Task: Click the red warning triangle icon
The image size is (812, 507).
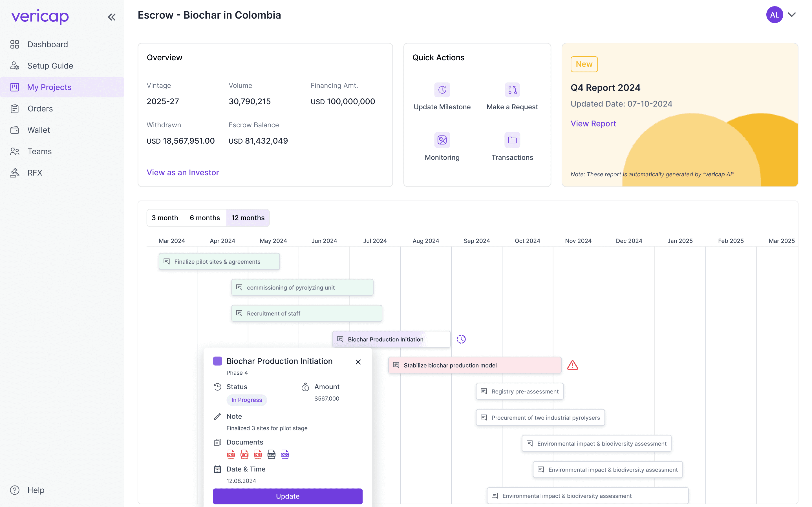Action: coord(572,365)
